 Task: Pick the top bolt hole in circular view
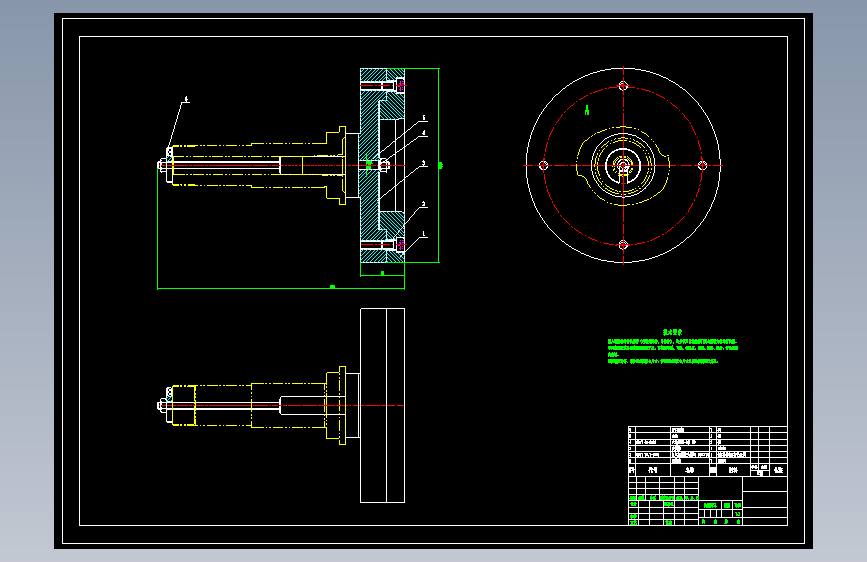pos(623,86)
